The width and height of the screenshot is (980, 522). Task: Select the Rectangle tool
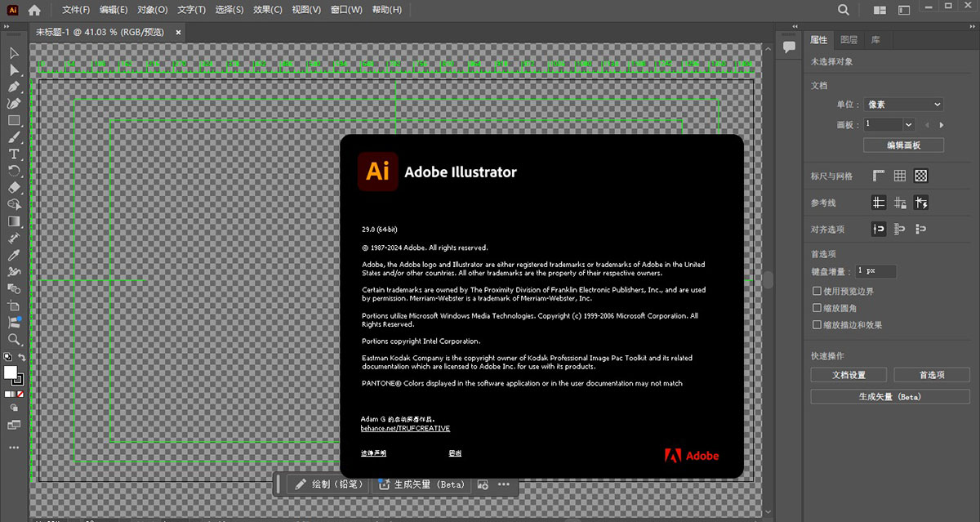click(13, 121)
